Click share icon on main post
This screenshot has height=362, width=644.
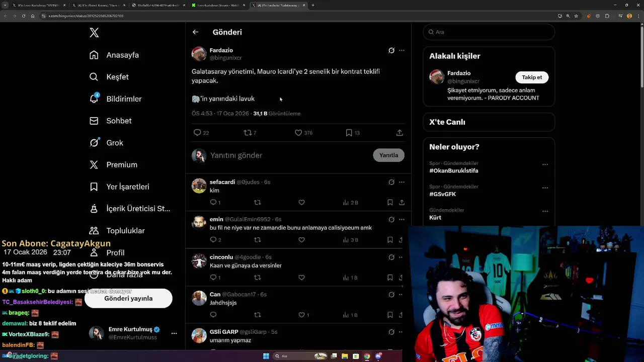tap(399, 133)
